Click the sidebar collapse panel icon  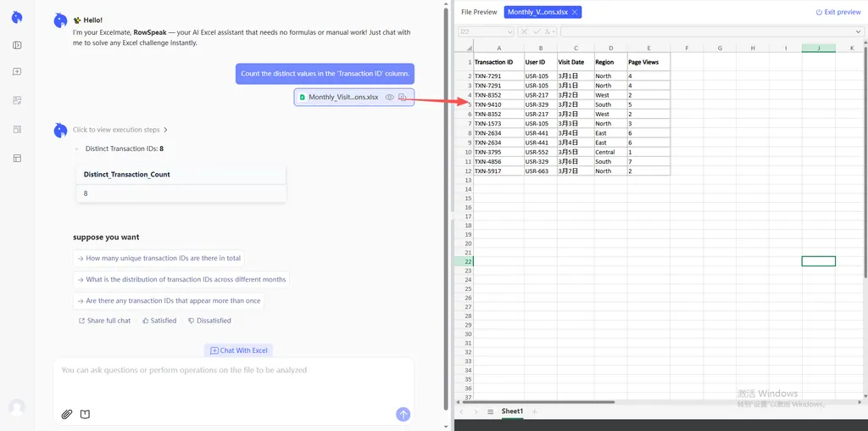[x=17, y=45]
